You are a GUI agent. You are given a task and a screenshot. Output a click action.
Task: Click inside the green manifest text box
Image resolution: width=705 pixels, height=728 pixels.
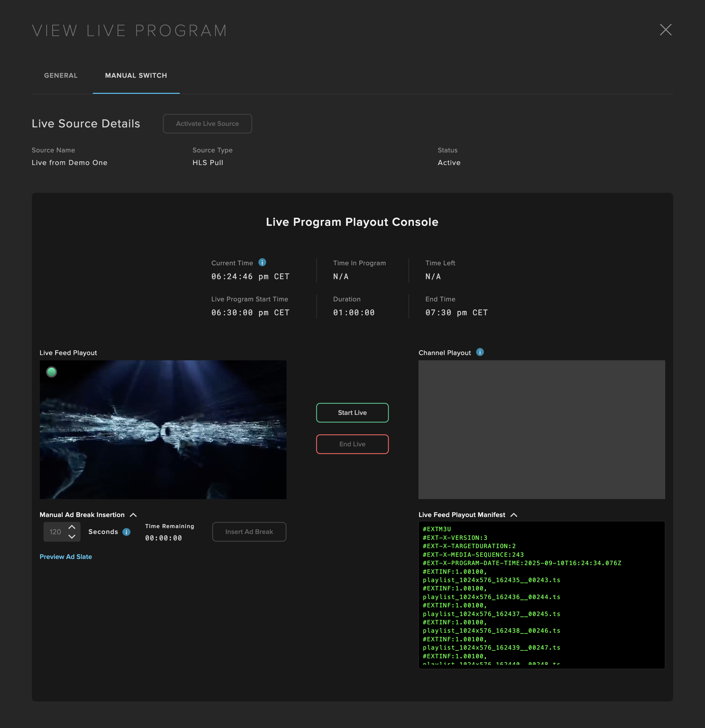(x=541, y=594)
